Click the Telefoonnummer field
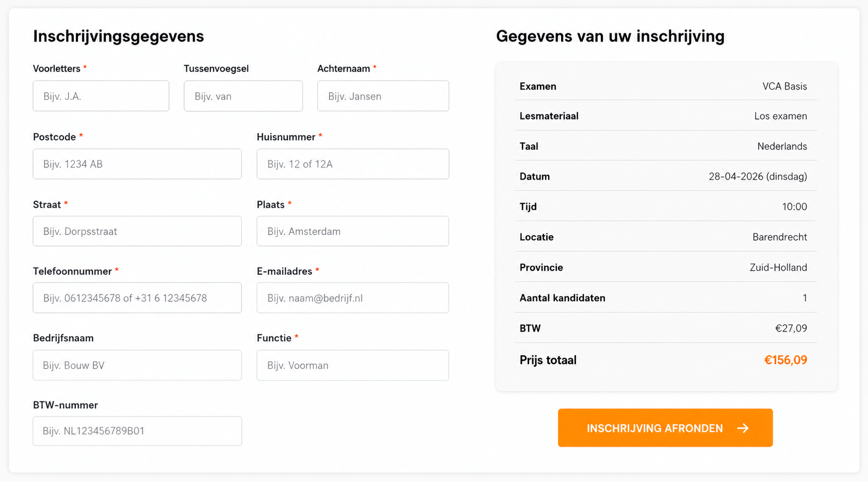This screenshot has height=482, width=868. coord(137,298)
